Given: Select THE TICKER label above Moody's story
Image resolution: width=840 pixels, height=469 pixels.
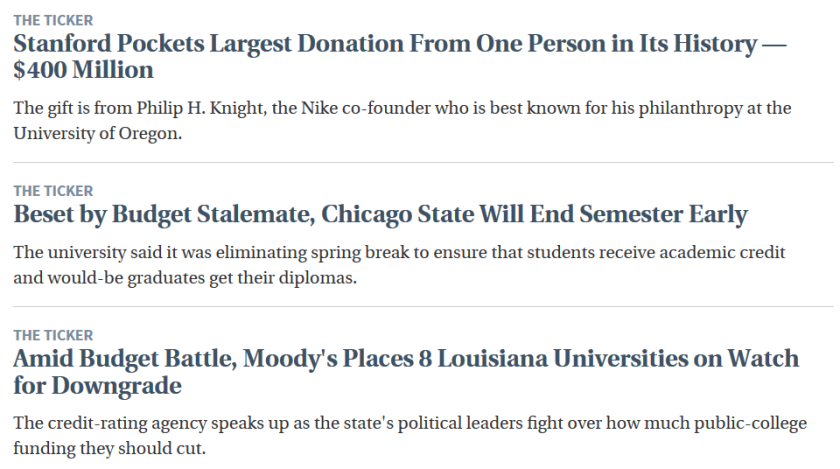Looking at the screenshot, I should tap(53, 335).
